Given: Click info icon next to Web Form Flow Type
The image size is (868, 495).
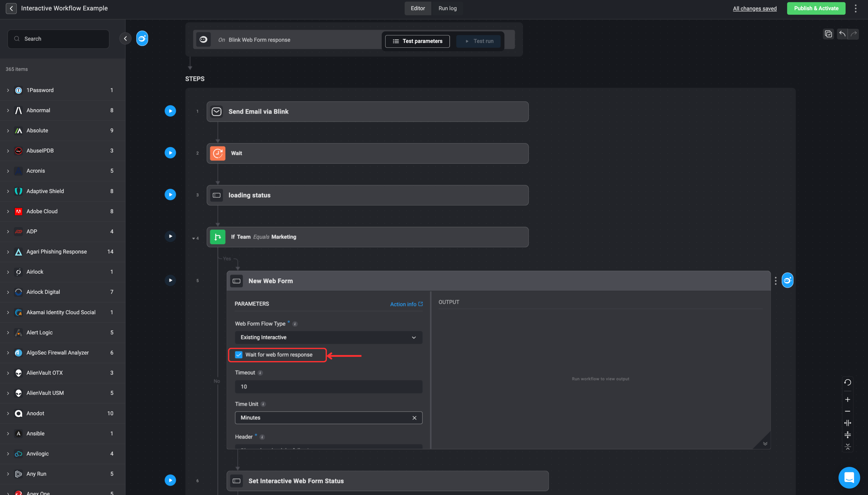Looking at the screenshot, I should (x=295, y=324).
